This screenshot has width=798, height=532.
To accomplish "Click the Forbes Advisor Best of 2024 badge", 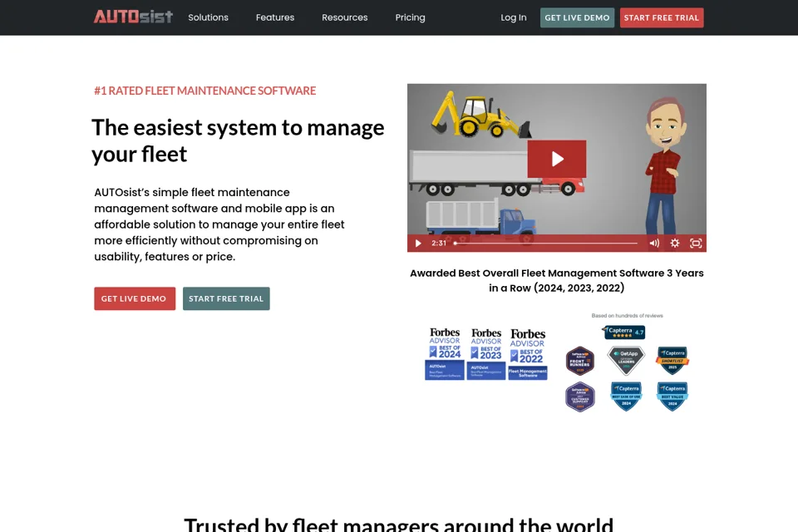I will click(x=445, y=354).
